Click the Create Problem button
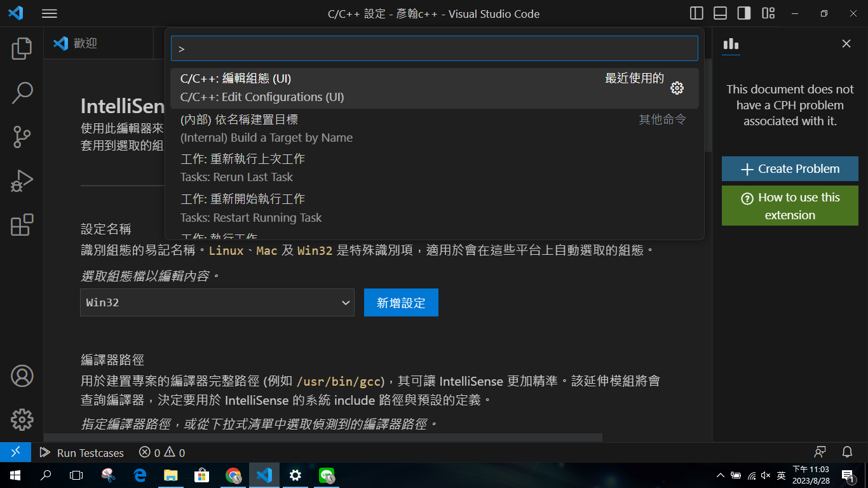 [x=790, y=169]
